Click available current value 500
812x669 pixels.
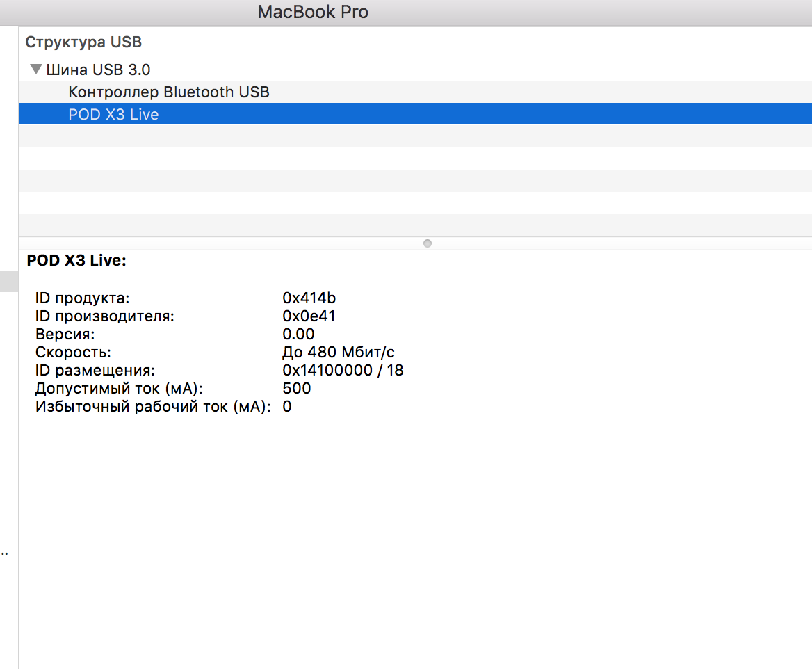pyautogui.click(x=297, y=389)
